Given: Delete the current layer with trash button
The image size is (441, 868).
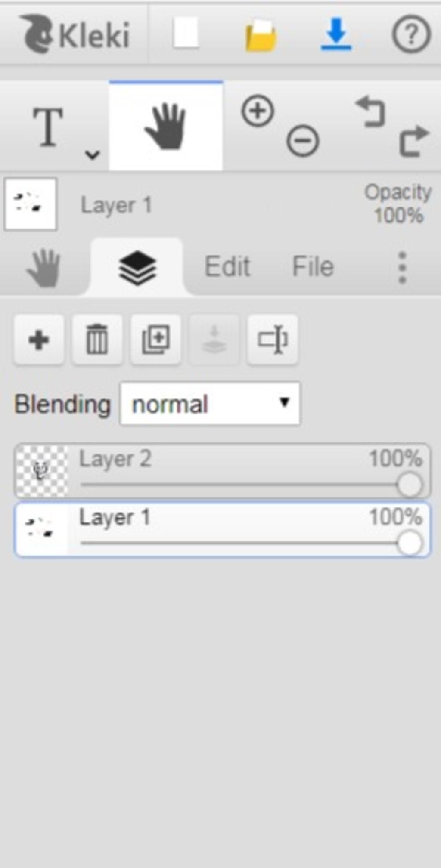Looking at the screenshot, I should 97,340.
